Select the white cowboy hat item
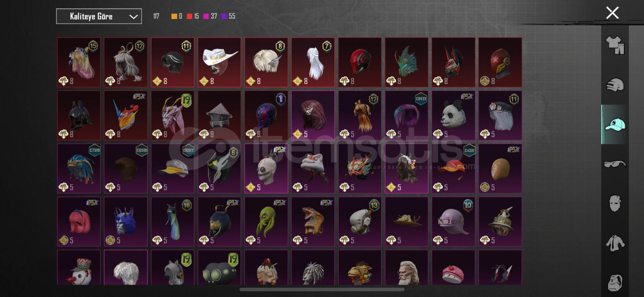Viewport: 644px width, 297px height. pyautogui.click(x=219, y=62)
